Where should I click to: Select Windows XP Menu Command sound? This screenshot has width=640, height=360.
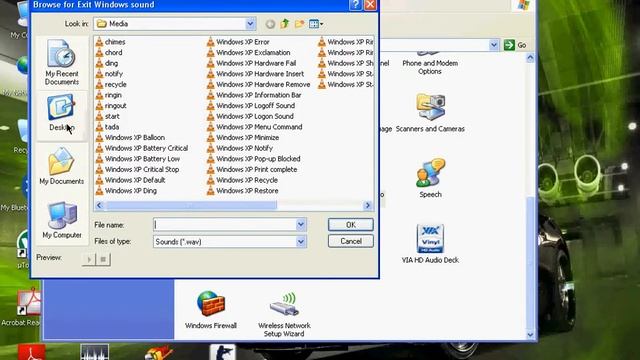[x=255, y=127]
